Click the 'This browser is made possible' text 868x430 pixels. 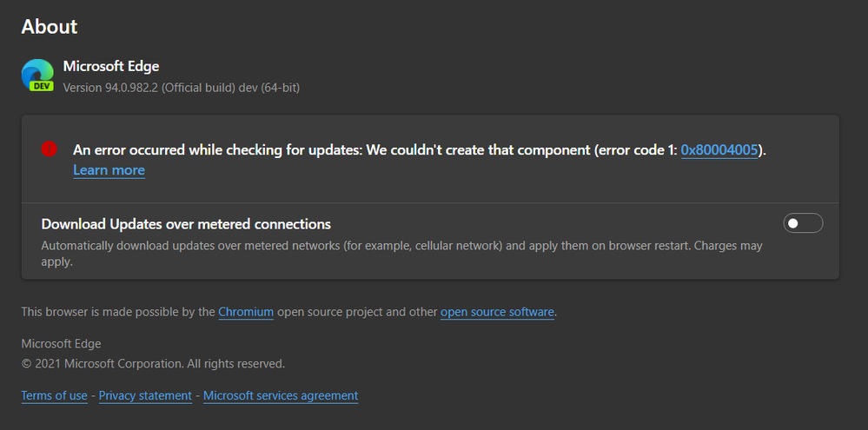(x=118, y=312)
